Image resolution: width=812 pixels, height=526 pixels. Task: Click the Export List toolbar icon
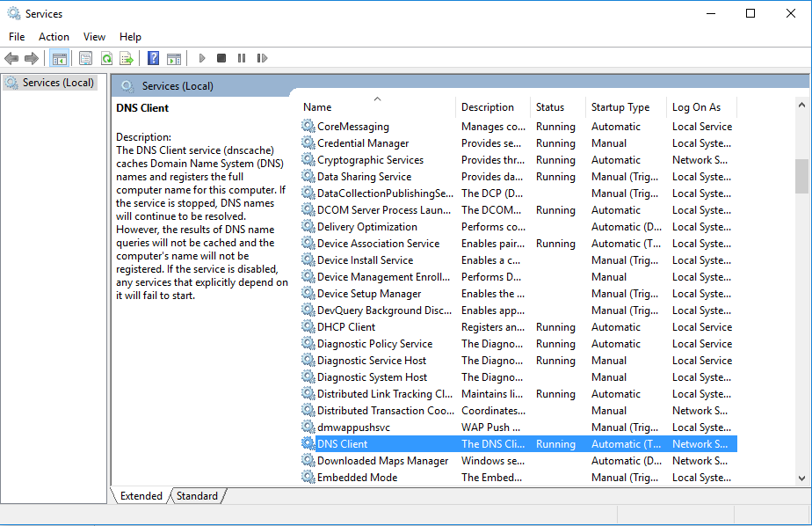(127, 59)
